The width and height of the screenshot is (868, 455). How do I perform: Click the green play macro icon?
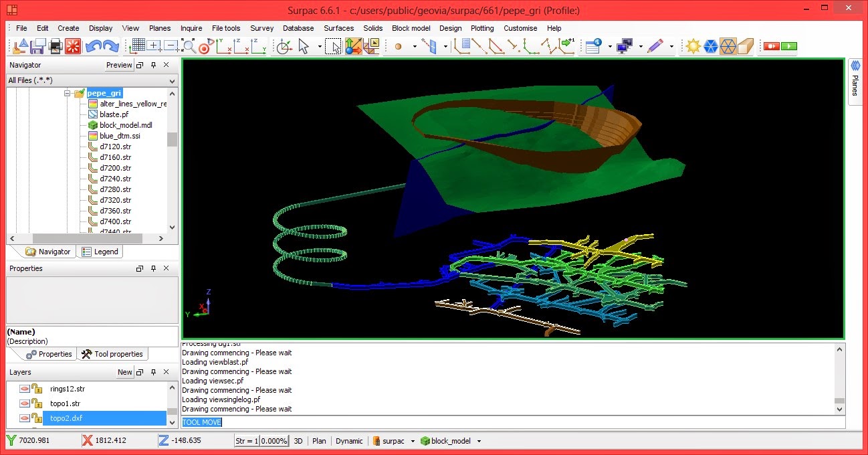click(789, 46)
